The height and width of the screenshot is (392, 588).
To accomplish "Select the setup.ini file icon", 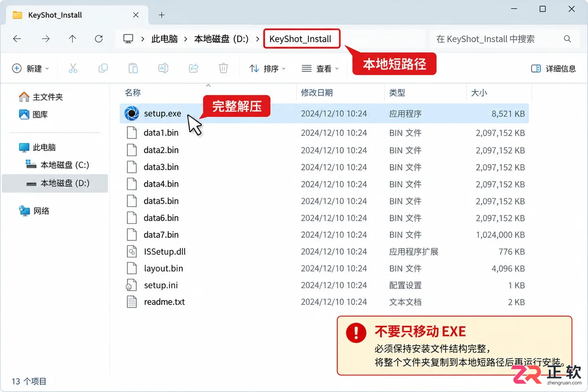I will pyautogui.click(x=131, y=285).
